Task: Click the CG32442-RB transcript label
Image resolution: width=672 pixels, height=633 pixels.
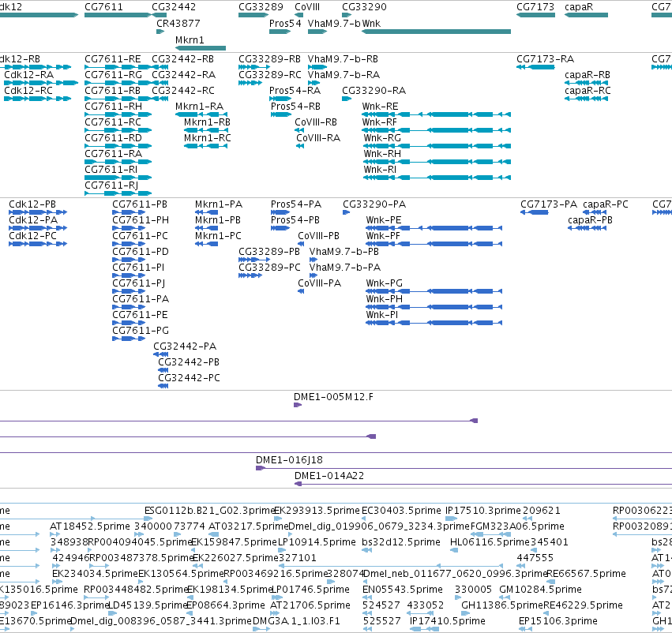Action: point(182,58)
